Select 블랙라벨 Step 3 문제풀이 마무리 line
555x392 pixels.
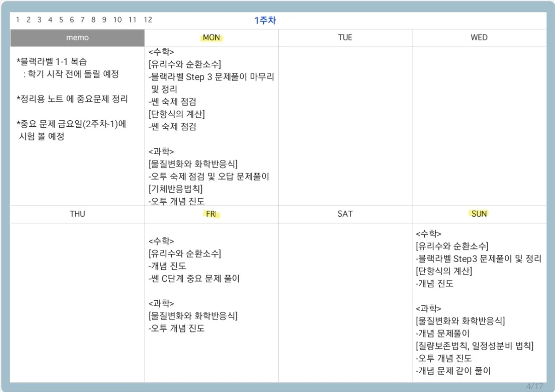click(211, 77)
